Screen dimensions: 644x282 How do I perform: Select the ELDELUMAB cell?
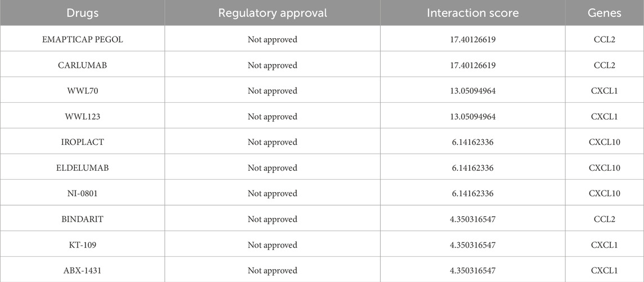[82, 168]
